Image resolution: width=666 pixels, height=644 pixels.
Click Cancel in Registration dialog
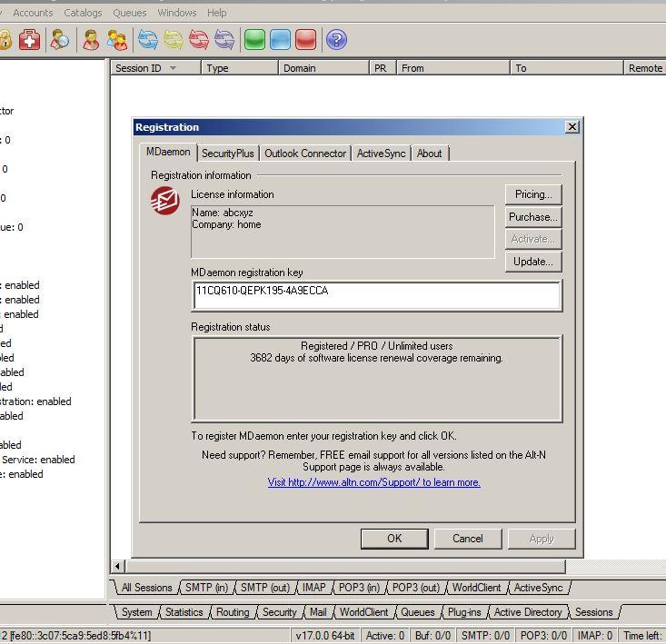click(x=468, y=539)
